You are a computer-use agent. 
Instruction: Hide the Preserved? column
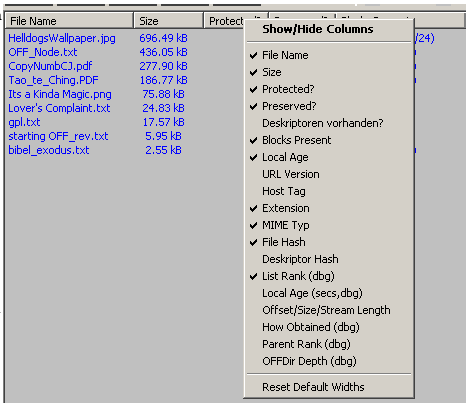point(328,106)
